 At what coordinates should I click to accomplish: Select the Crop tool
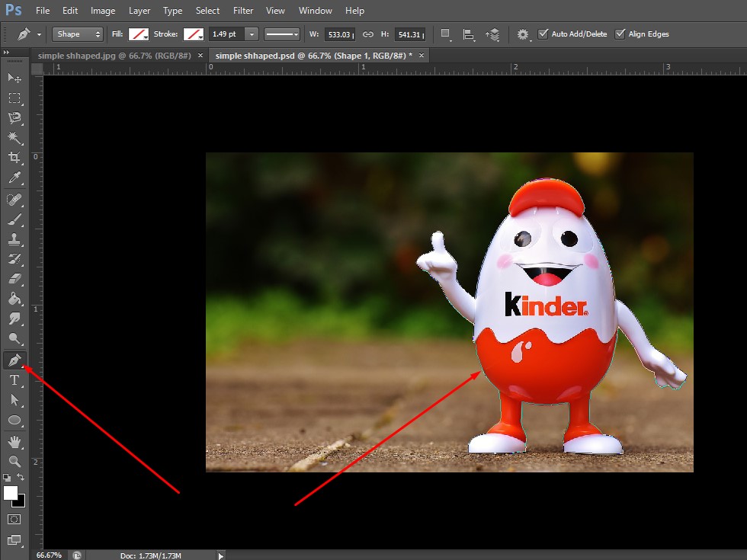pyautogui.click(x=14, y=158)
